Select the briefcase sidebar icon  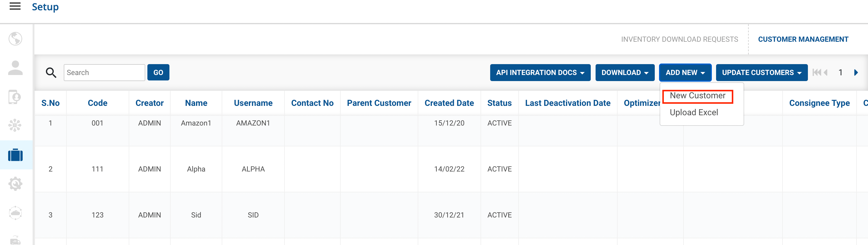click(x=15, y=155)
